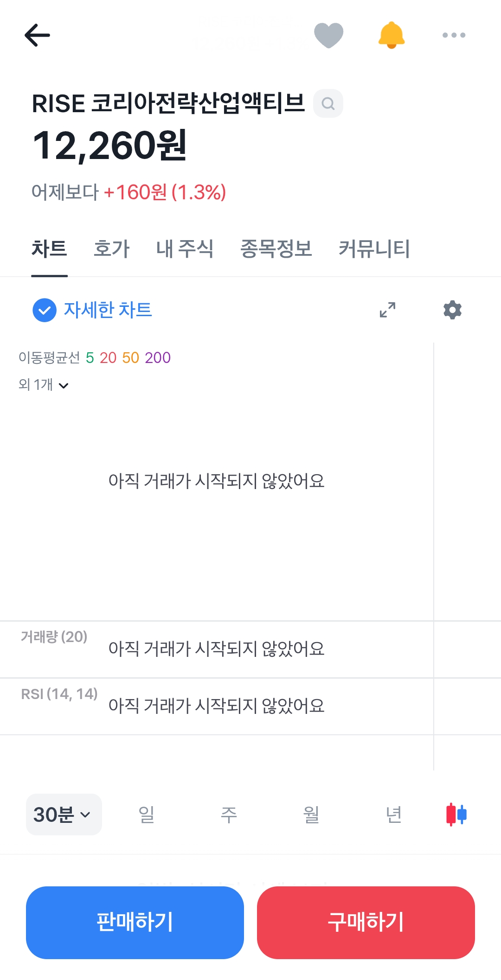Image resolution: width=501 pixels, height=980 pixels.
Task: Switch to the 호가 tab
Action: [111, 248]
